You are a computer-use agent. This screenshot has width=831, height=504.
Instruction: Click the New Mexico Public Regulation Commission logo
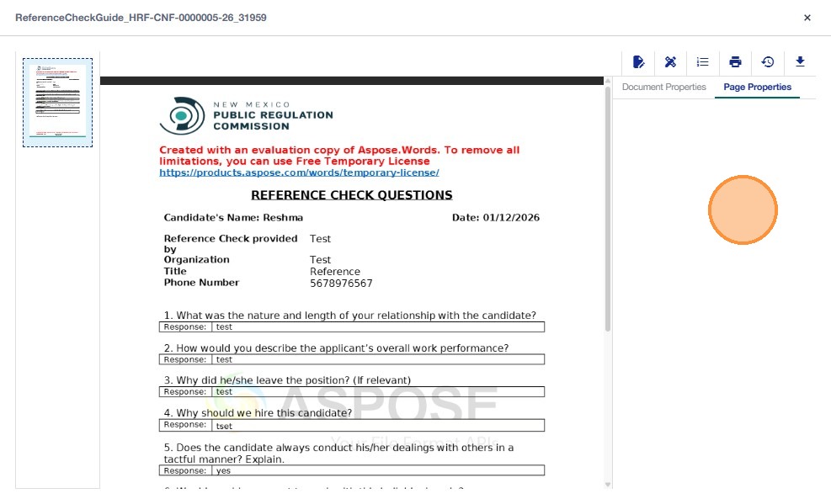pyautogui.click(x=247, y=115)
